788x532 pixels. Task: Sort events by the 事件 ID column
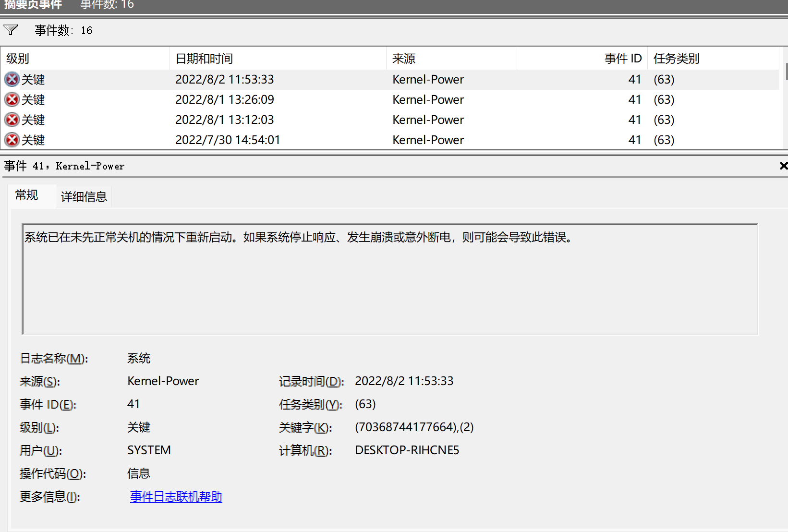pos(623,58)
